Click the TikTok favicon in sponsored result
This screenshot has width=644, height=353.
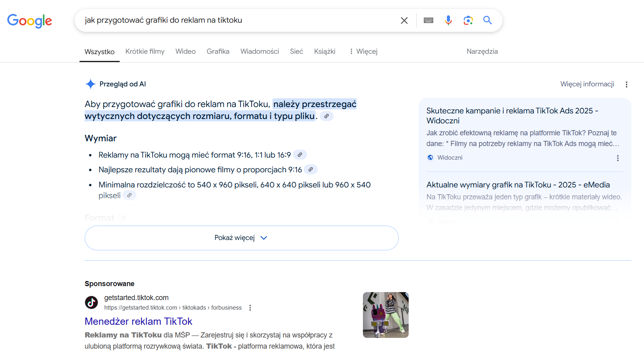[91, 302]
